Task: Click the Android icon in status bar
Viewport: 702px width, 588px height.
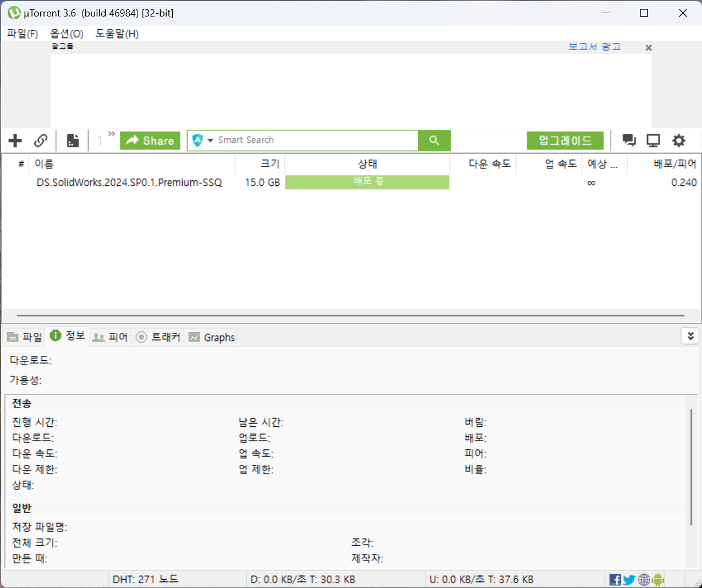Action: point(658,579)
